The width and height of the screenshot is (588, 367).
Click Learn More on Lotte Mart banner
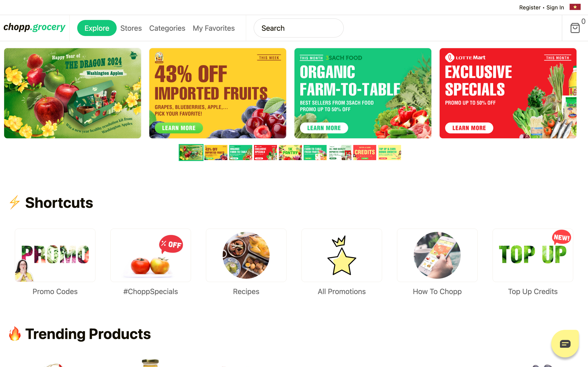coord(469,128)
